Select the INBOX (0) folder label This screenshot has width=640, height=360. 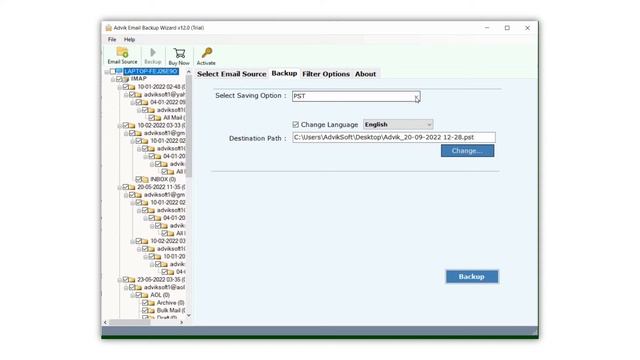163,179
